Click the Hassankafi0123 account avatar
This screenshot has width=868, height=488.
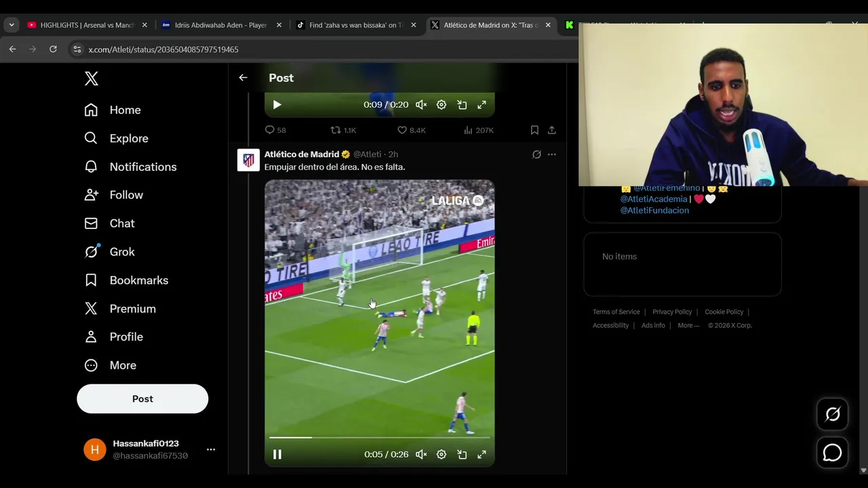(x=95, y=449)
